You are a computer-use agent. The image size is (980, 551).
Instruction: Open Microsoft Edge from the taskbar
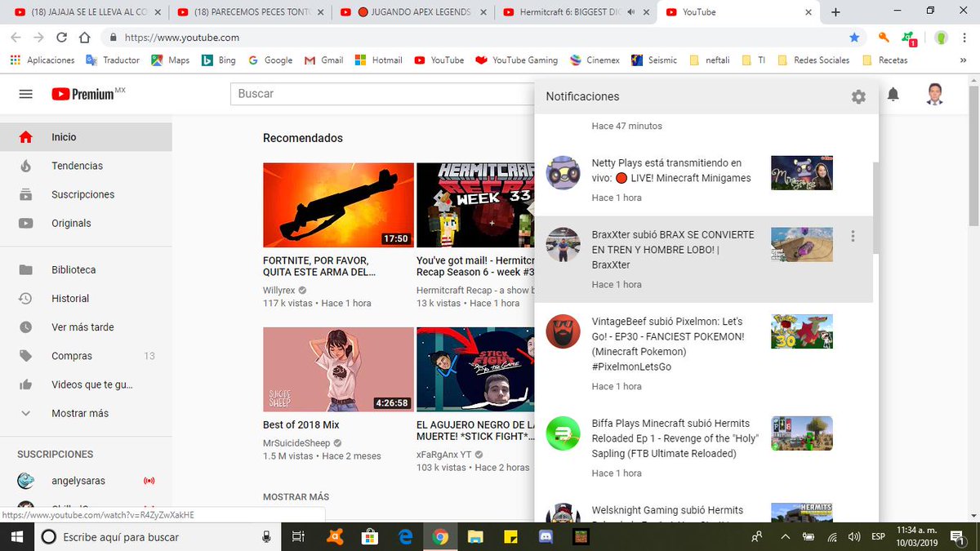[405, 536]
